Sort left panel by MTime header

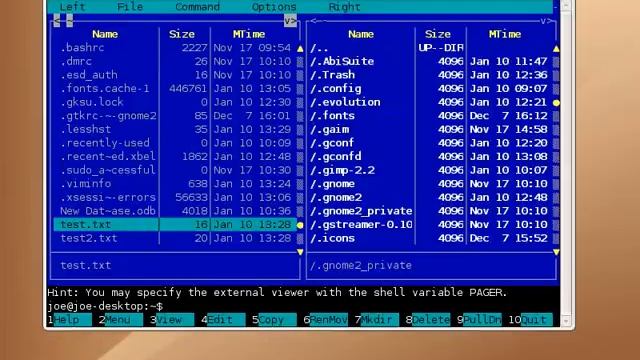pyautogui.click(x=249, y=34)
